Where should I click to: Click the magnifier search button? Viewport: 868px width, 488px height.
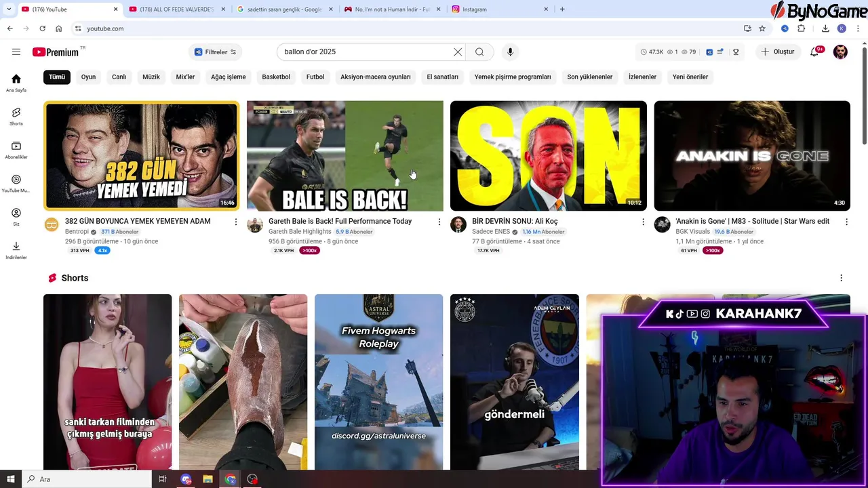pos(479,52)
